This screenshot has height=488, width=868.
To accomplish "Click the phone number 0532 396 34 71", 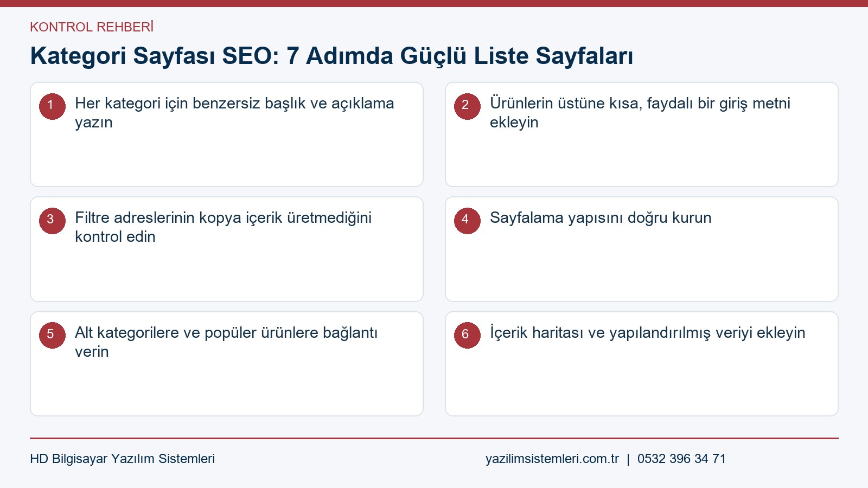I will pos(681,459).
